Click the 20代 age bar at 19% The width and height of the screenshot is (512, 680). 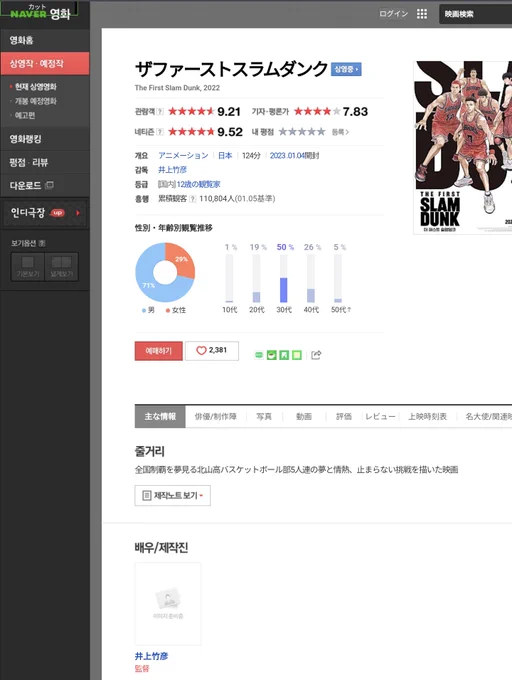point(257,278)
